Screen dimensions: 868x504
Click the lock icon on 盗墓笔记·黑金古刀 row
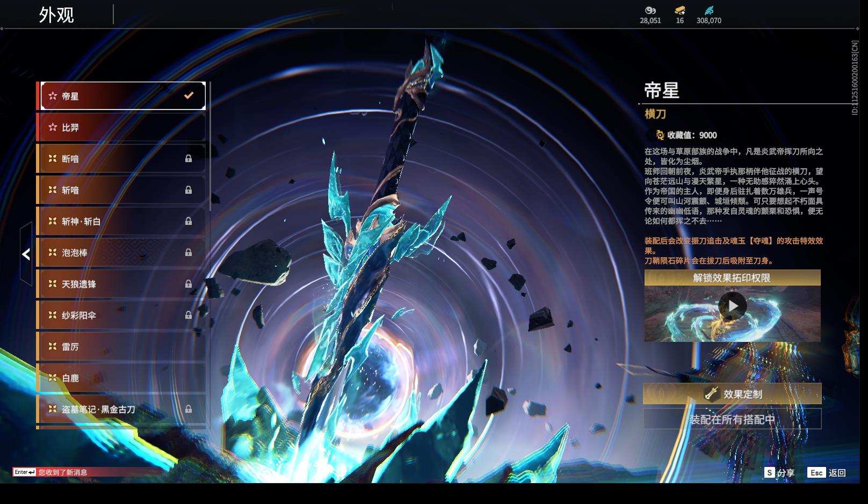(x=189, y=409)
